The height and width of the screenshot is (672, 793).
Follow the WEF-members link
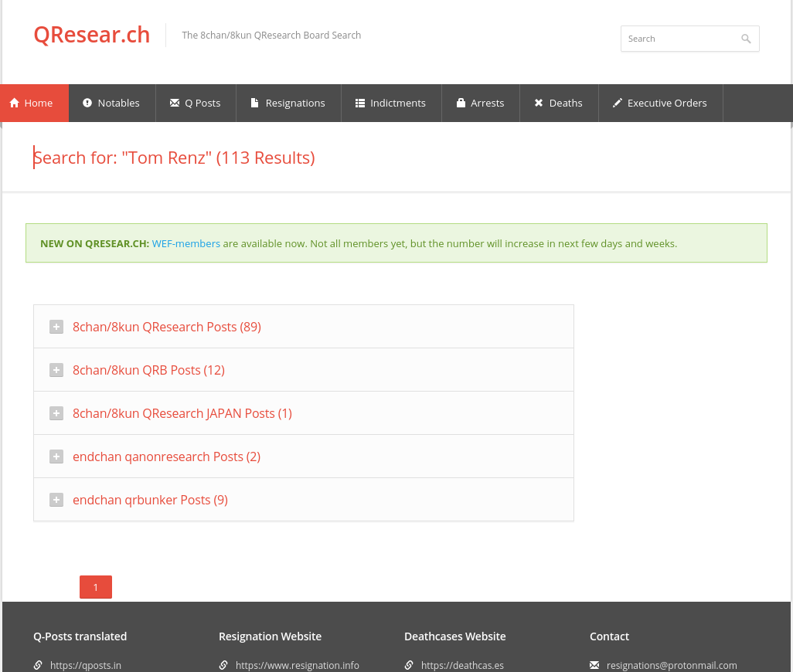click(x=186, y=243)
